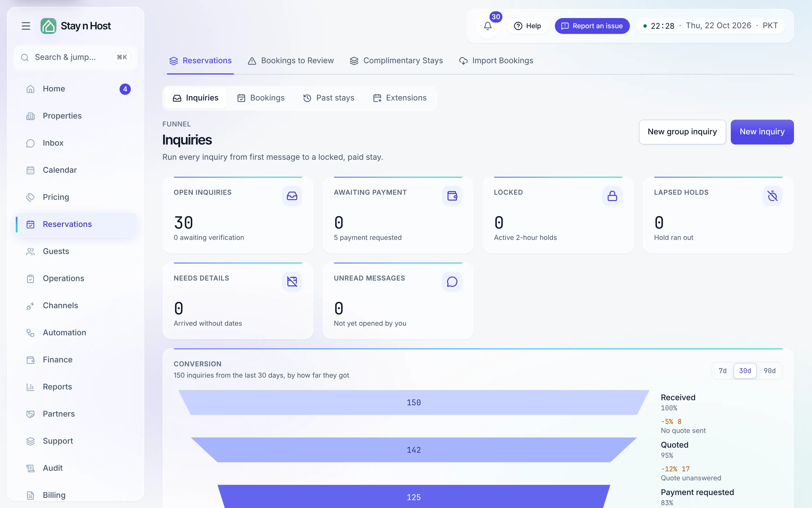Click the ⌘K shortcut hint
Image resolution: width=812 pixels, height=508 pixels.
click(x=122, y=58)
